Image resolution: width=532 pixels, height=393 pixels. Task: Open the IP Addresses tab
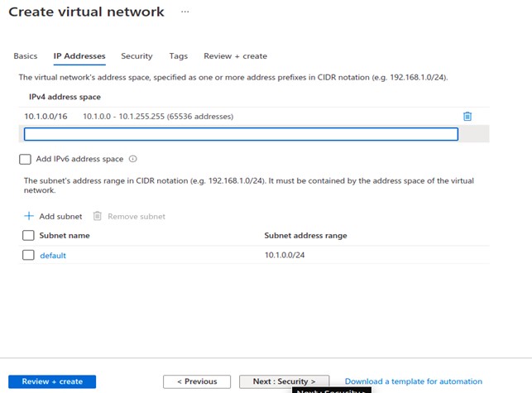79,56
